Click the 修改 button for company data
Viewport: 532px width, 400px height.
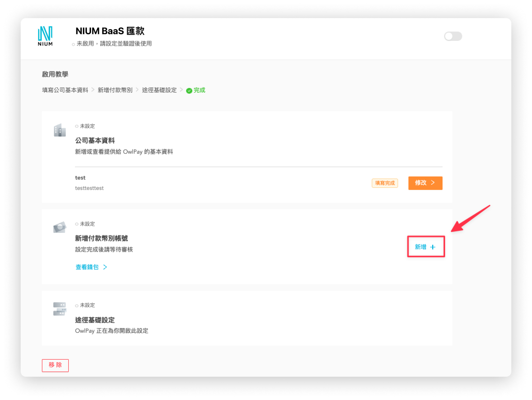[425, 183]
